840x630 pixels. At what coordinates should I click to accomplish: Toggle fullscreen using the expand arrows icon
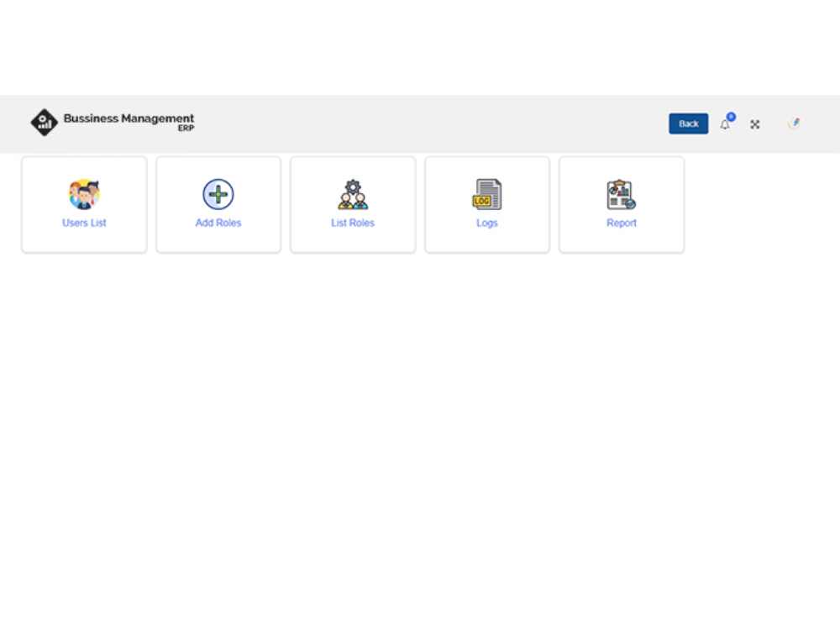755,124
